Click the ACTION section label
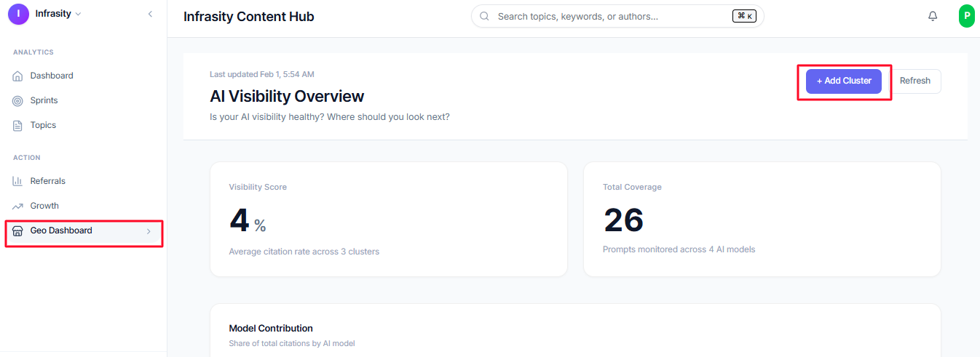 (x=27, y=158)
